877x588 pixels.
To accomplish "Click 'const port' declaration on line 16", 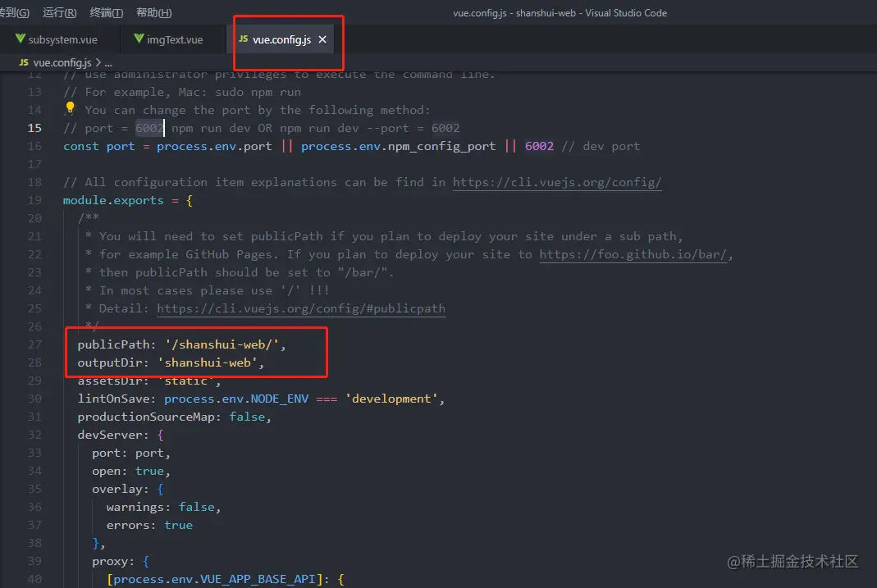I will (99, 147).
